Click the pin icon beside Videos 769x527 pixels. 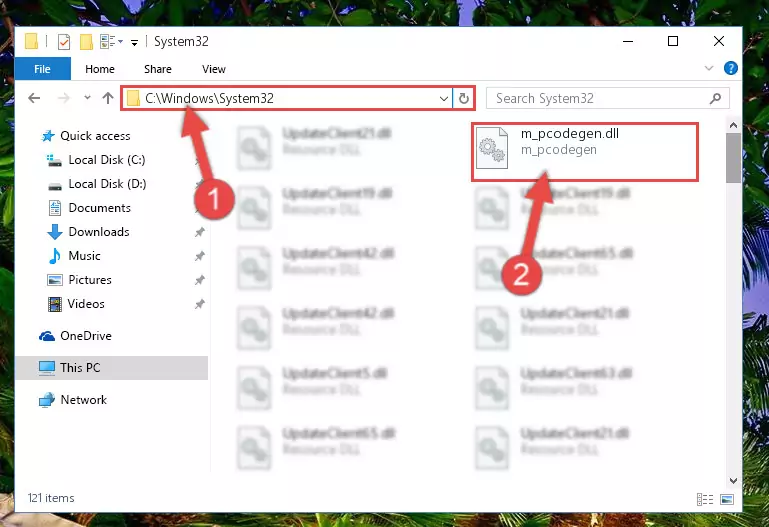pyautogui.click(x=200, y=304)
